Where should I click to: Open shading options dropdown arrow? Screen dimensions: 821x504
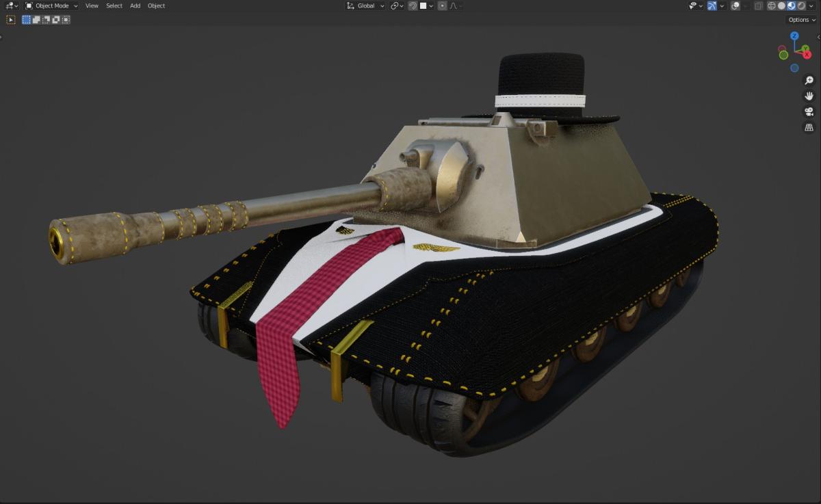pos(811,5)
